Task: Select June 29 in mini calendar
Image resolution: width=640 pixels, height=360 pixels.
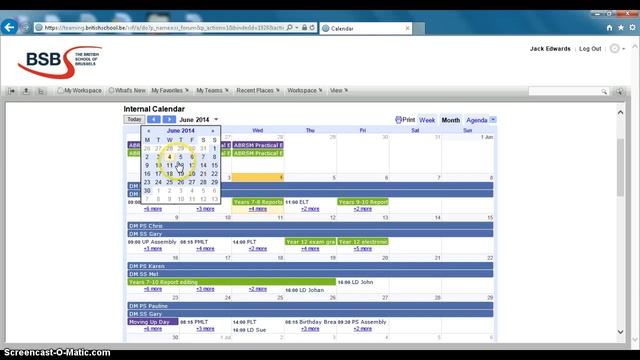Action: click(214, 182)
